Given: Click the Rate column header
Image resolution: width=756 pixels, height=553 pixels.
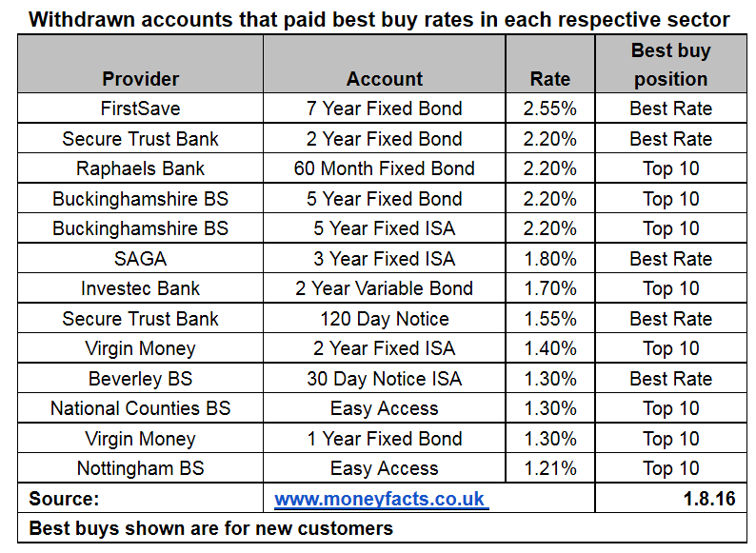Looking at the screenshot, I should click(x=549, y=79).
